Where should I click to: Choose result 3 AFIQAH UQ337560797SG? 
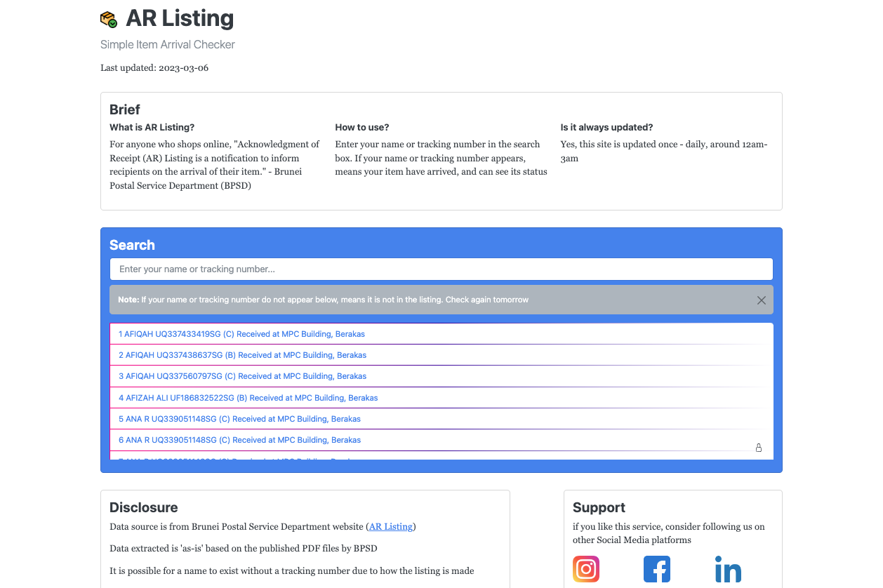[242, 376]
